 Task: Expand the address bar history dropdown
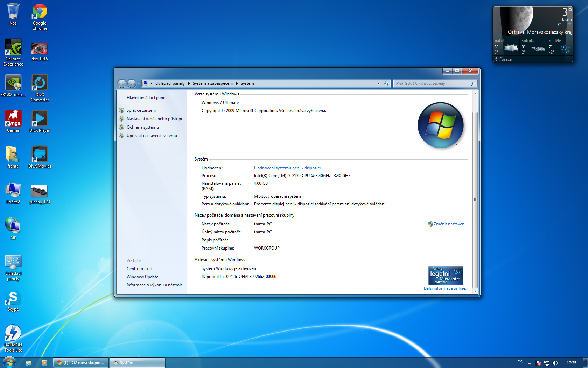pos(378,83)
